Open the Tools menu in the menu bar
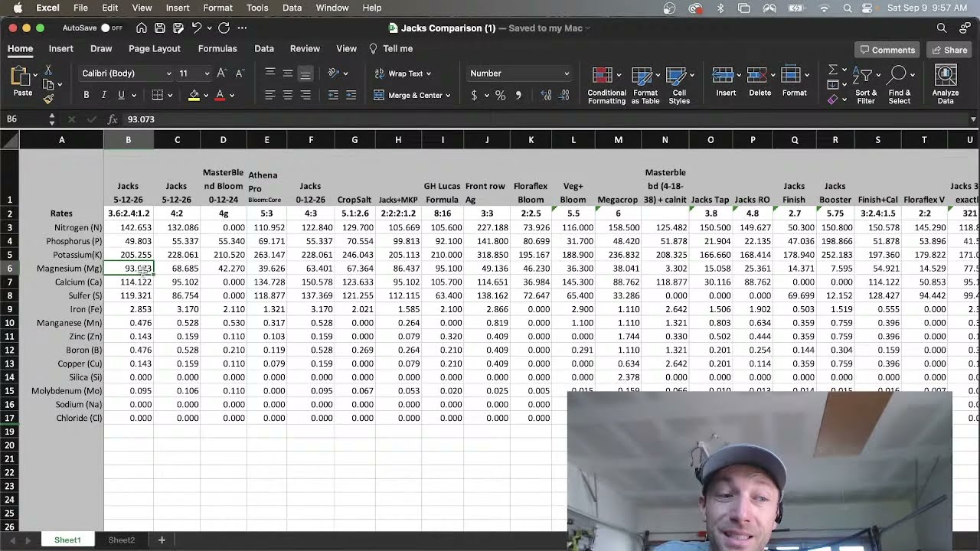 [x=257, y=8]
